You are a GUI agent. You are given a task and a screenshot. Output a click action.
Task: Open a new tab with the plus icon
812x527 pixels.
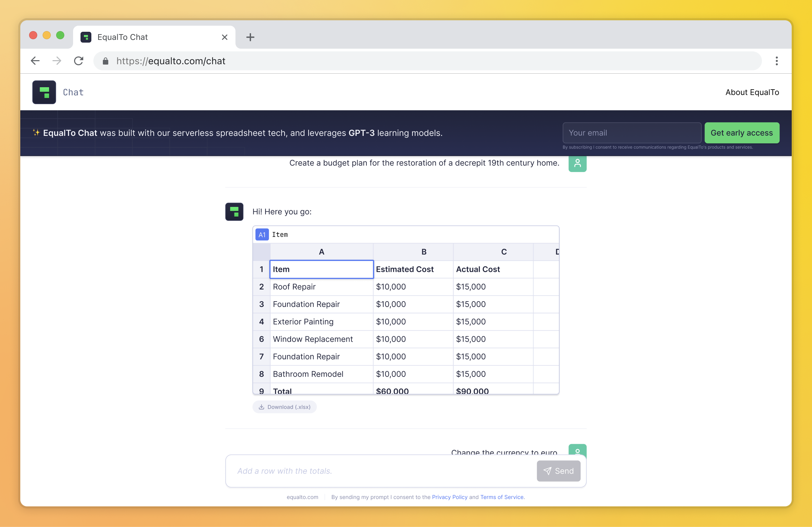click(x=250, y=37)
